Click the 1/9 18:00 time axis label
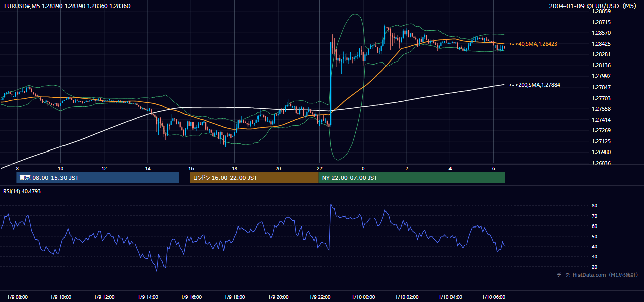Image resolution: width=644 pixels, height=302 pixels. tap(234, 297)
